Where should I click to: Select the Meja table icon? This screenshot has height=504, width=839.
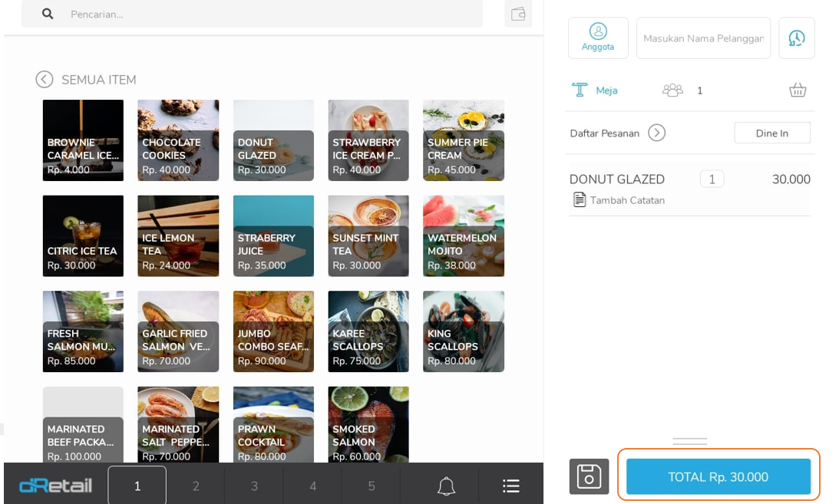580,91
